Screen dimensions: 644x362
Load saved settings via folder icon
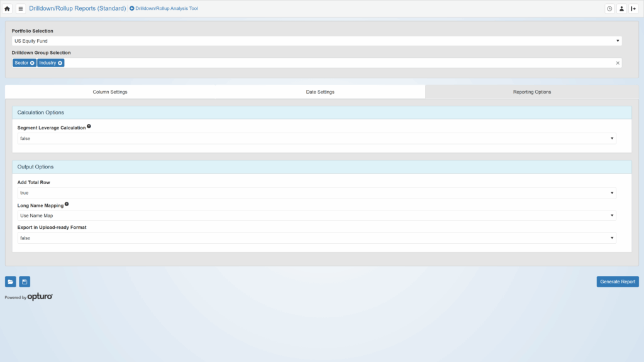pos(11,282)
